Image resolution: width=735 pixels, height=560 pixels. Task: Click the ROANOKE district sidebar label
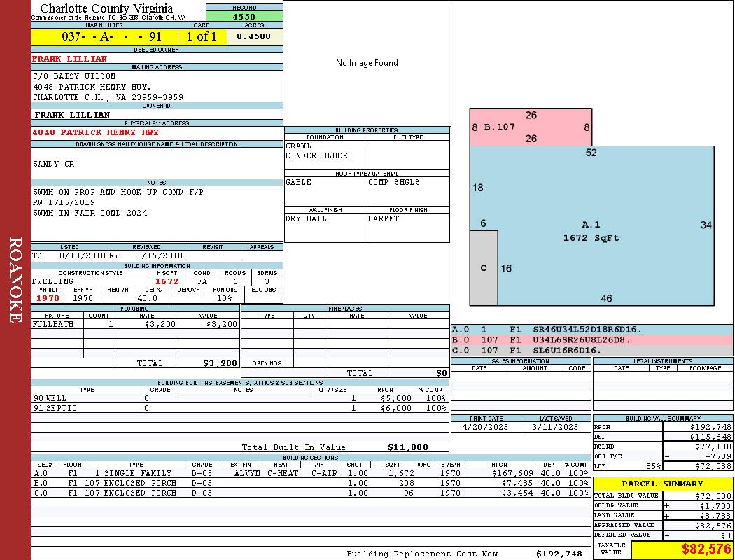click(x=15, y=280)
